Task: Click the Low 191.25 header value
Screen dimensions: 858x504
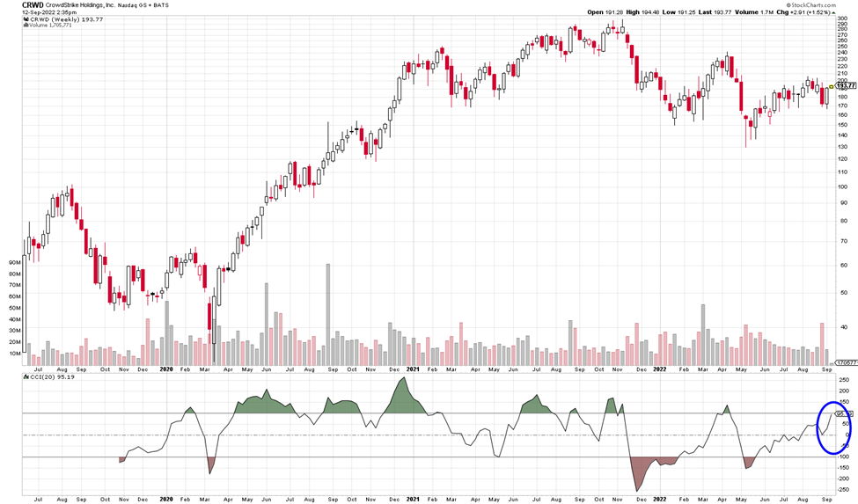Action: point(678,12)
